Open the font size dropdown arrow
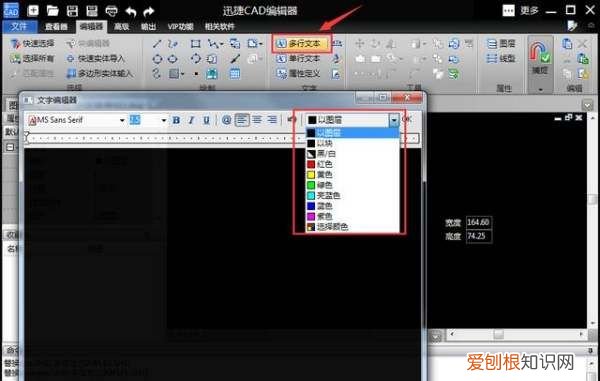 (164, 120)
